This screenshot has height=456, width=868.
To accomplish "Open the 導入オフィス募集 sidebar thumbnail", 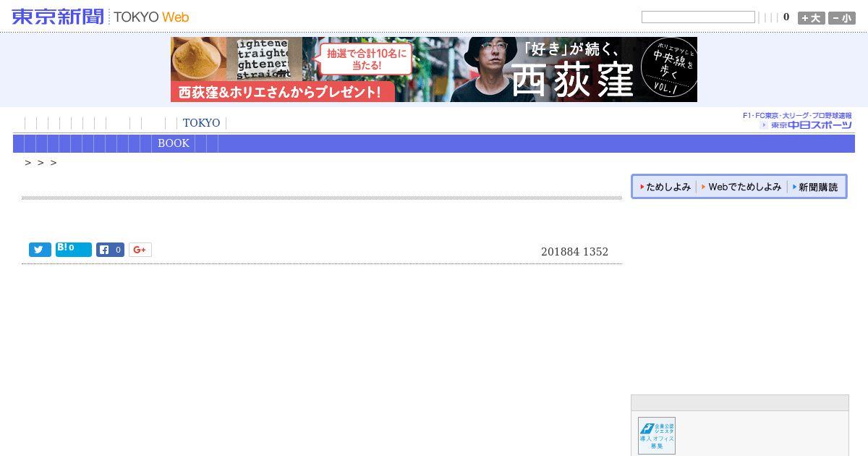I will (x=657, y=436).
